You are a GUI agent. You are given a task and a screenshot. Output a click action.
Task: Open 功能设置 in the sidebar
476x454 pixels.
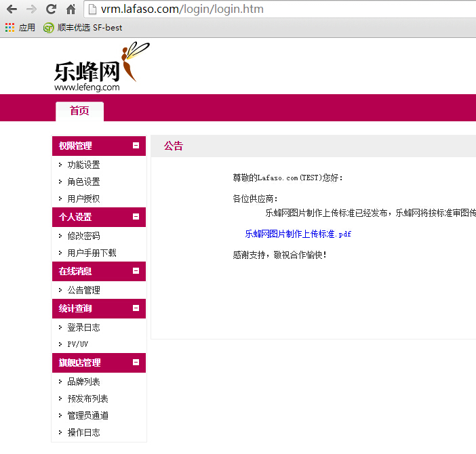tap(83, 165)
